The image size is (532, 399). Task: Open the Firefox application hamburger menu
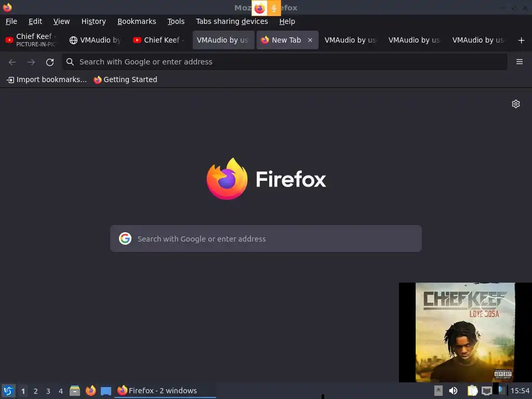[x=519, y=62]
